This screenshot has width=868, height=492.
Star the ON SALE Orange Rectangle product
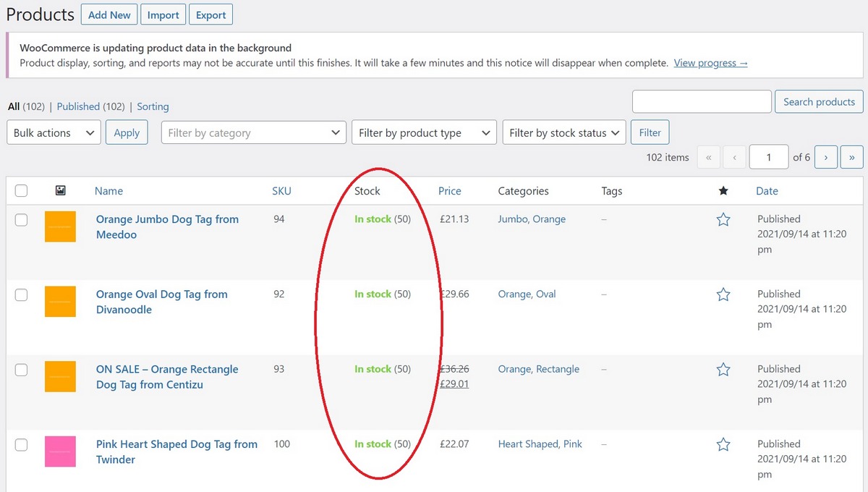[x=723, y=369]
